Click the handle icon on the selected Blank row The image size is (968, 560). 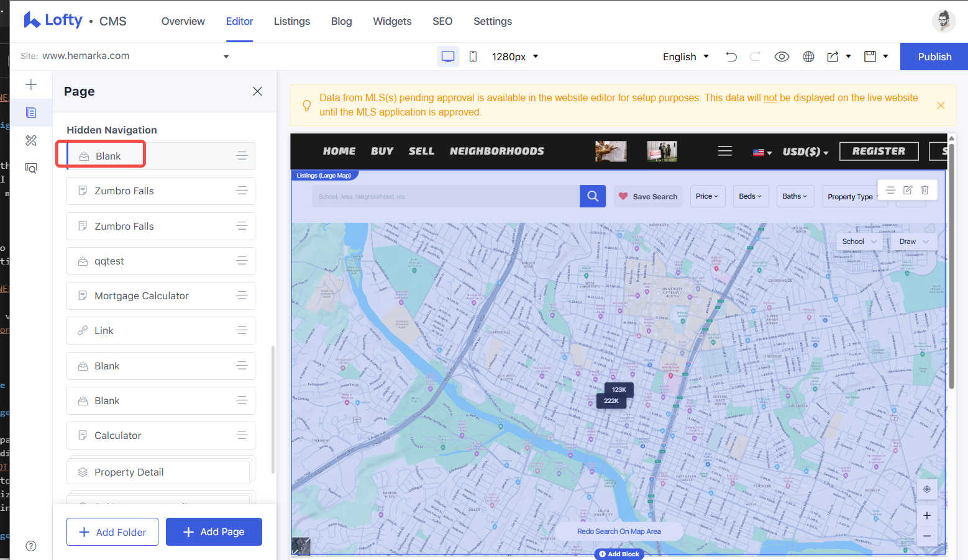242,156
